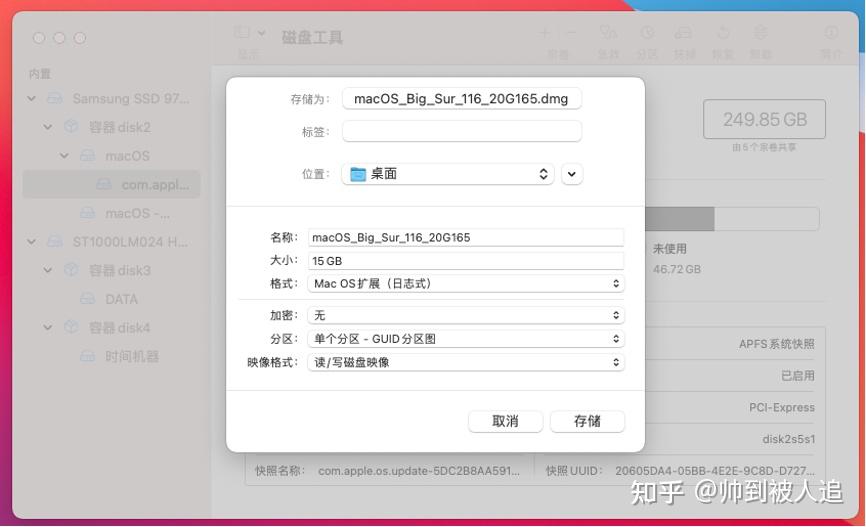
Task: Open the 分区 partition scheme dropdown
Action: click(466, 339)
